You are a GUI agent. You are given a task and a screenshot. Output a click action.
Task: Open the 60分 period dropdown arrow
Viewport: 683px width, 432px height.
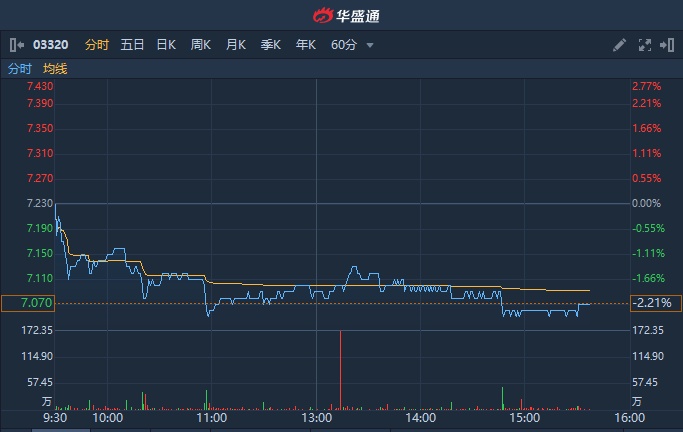point(370,45)
